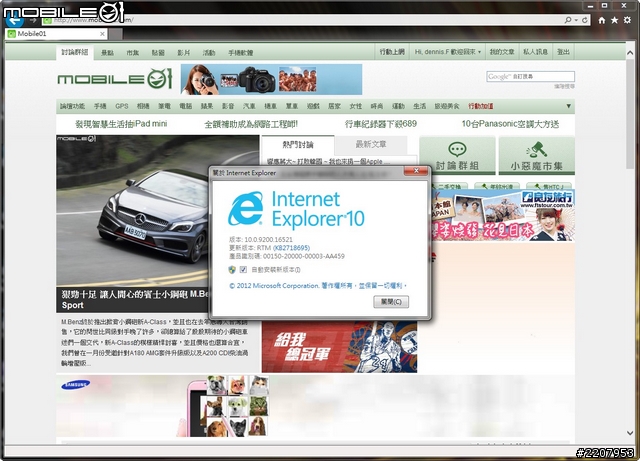Screen dimensions: 640x461
Task: Click the vertical scrollbar up arrow
Action: pyautogui.click(x=630, y=53)
